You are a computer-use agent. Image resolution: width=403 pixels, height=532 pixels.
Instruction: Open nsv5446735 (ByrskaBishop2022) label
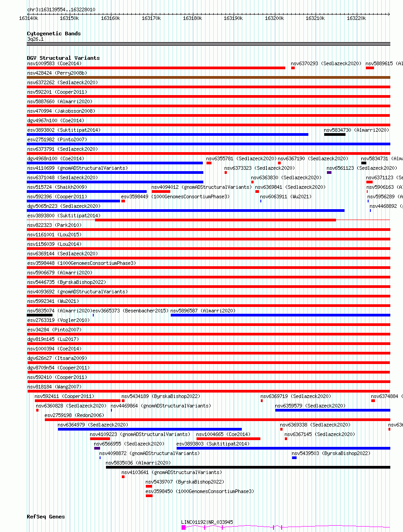pyautogui.click(x=67, y=282)
